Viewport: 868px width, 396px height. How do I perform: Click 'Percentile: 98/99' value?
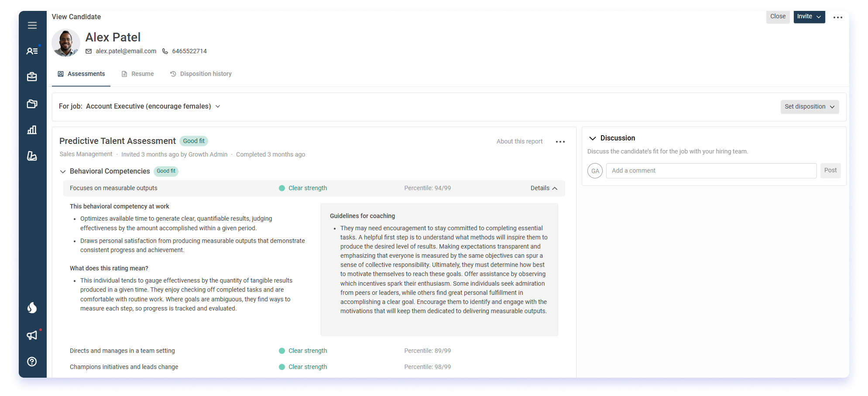[428, 367]
